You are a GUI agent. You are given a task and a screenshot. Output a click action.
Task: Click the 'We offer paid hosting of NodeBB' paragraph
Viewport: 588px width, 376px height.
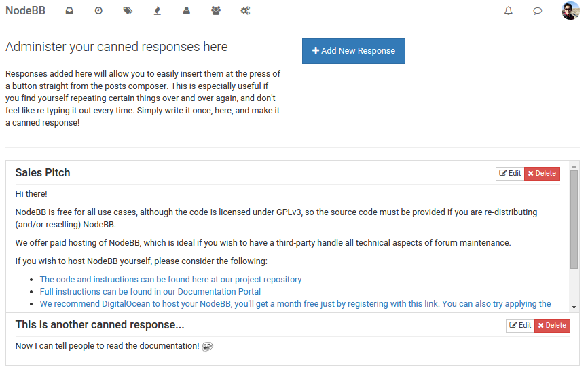pos(263,242)
